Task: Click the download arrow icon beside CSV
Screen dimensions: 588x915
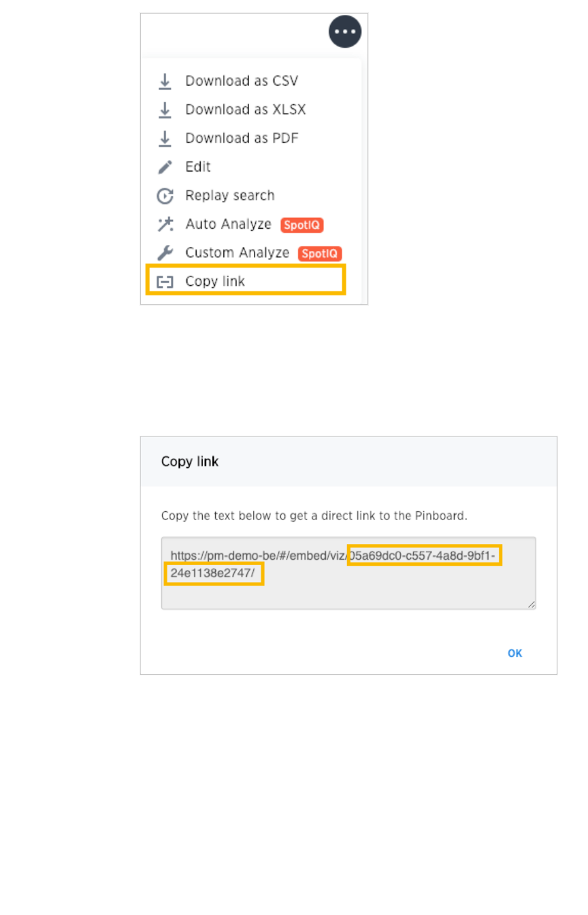Action: 165,81
